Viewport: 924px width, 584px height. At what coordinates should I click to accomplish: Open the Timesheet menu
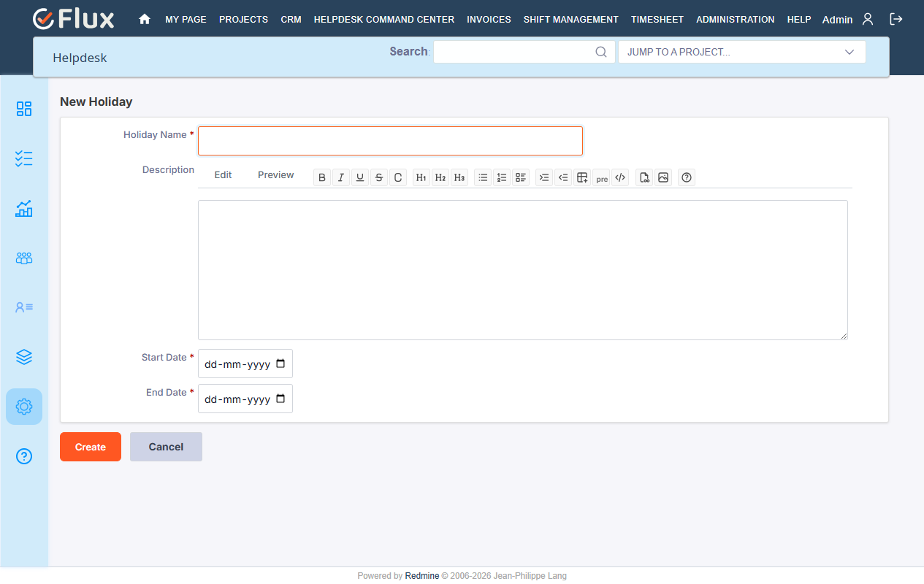coord(657,20)
